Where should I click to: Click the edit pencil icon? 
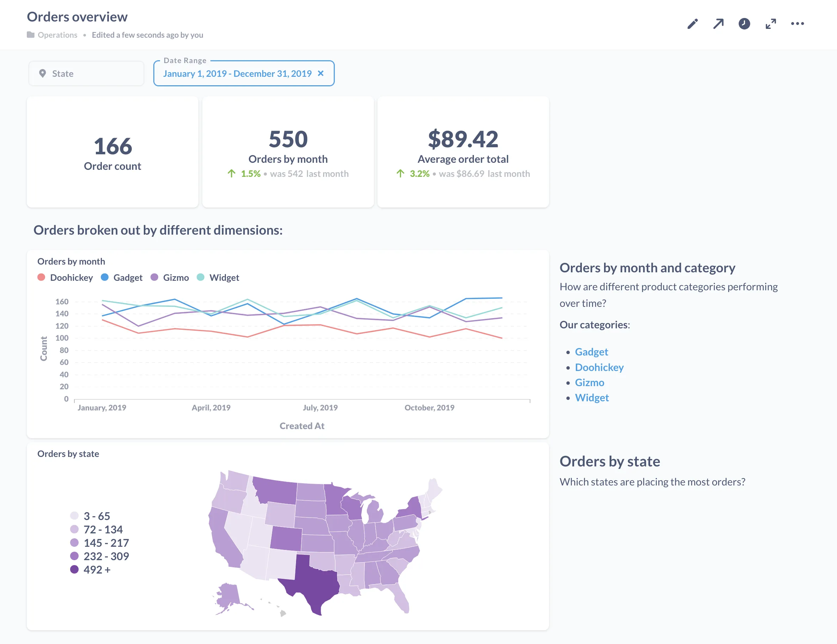691,23
